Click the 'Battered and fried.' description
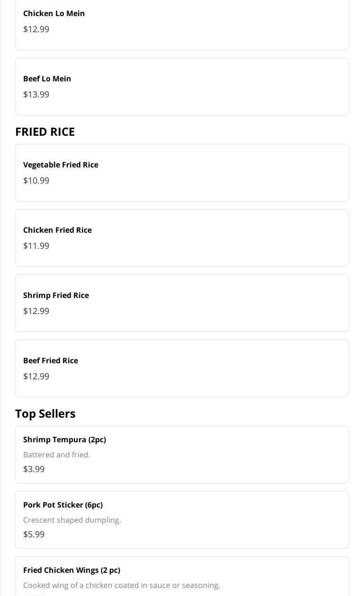The height and width of the screenshot is (596, 364). (57, 455)
